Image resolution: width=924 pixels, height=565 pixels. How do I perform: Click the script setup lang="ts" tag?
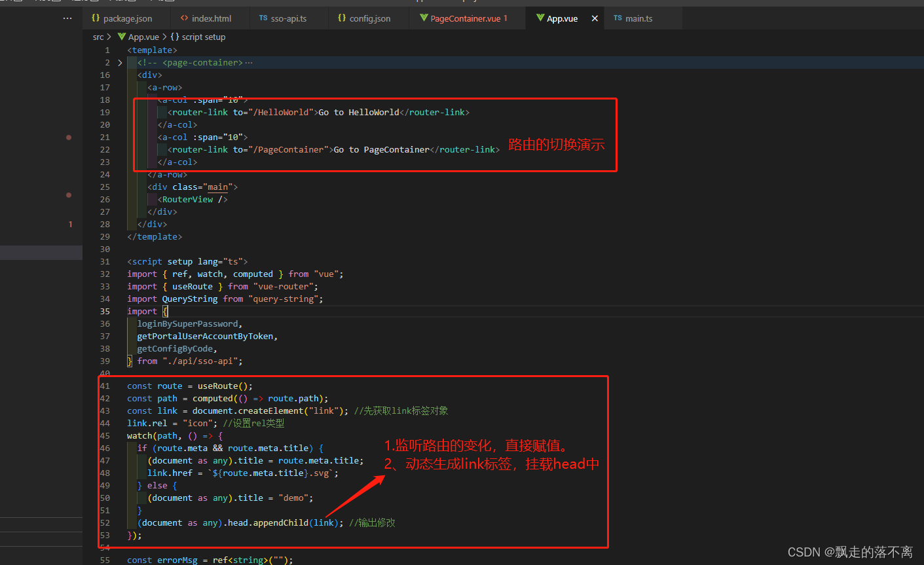(x=187, y=262)
